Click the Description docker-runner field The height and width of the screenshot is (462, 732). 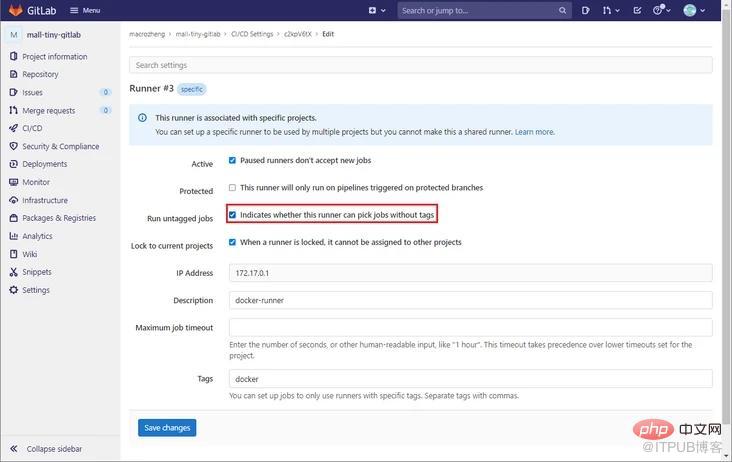tap(471, 300)
